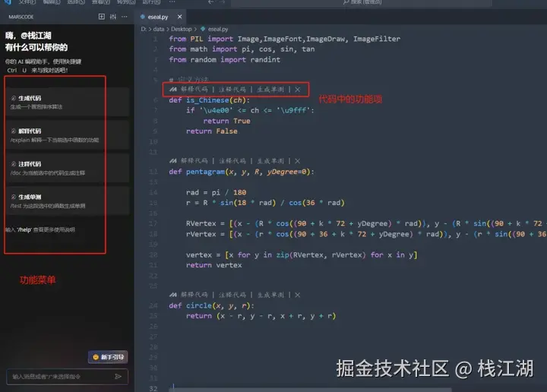
Task: Send the chat message with arrow icon
Action: [x=118, y=376]
